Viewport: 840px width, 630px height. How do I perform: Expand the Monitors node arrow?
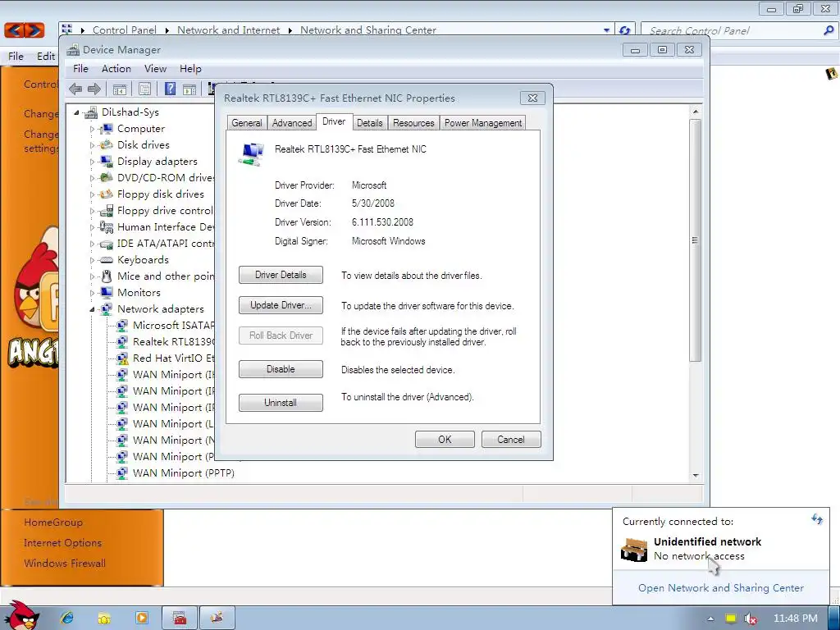(x=92, y=293)
